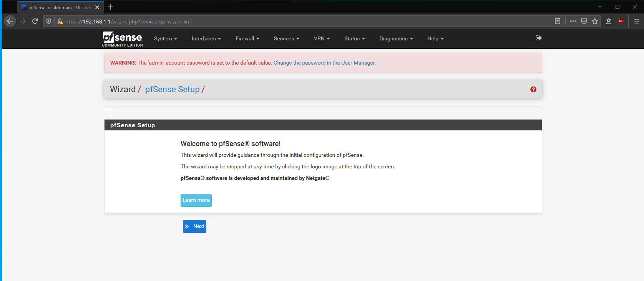Toggle reader view icon in address bar
644x281 pixels.
558,21
